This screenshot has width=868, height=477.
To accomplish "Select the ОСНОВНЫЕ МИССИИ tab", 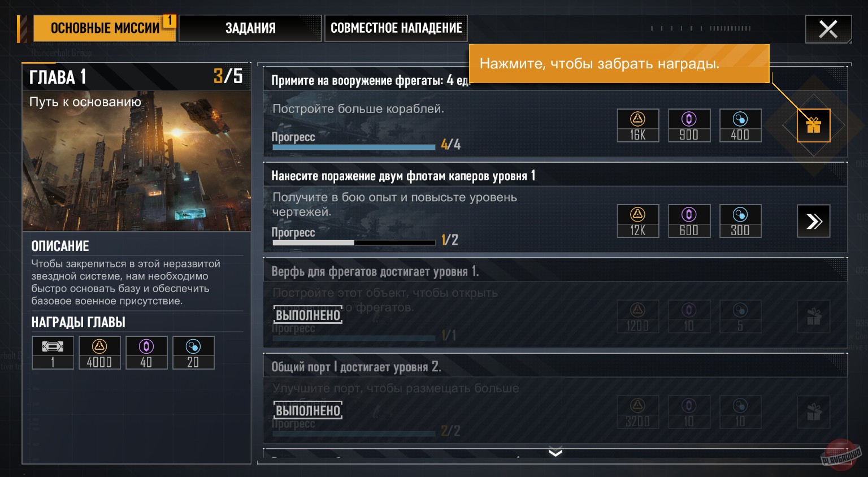I will coord(105,28).
